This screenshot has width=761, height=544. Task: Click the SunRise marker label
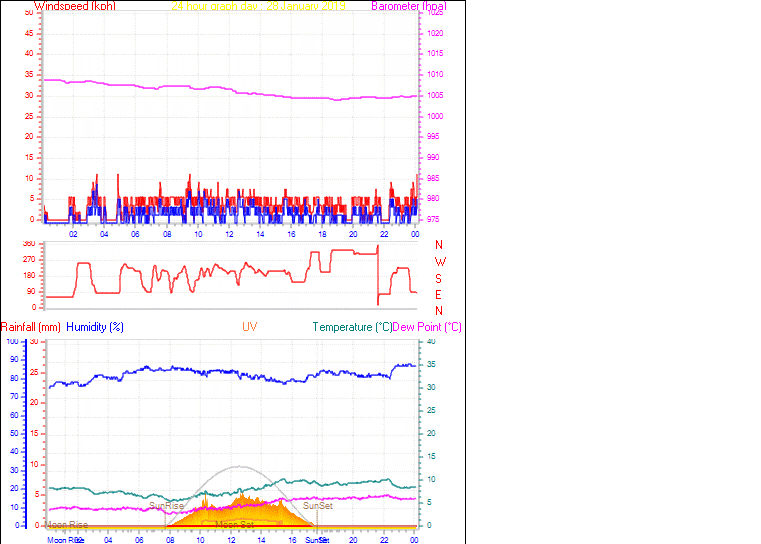coord(166,506)
